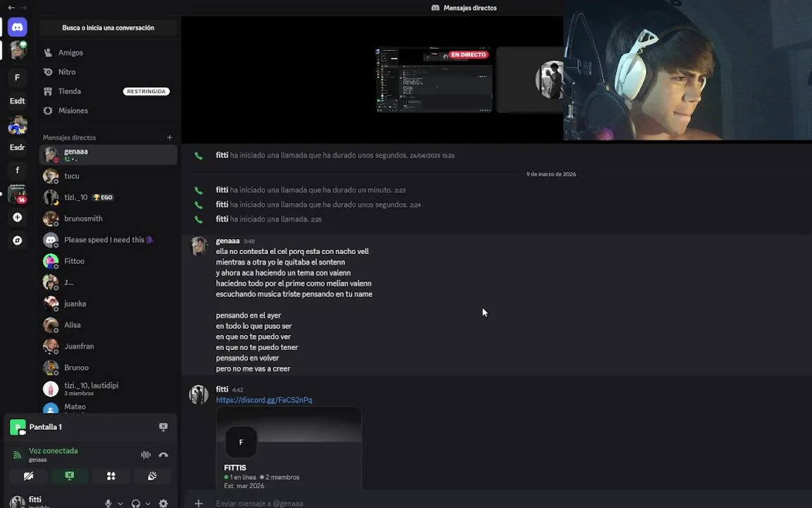Open the juanka conversation

(x=109, y=304)
